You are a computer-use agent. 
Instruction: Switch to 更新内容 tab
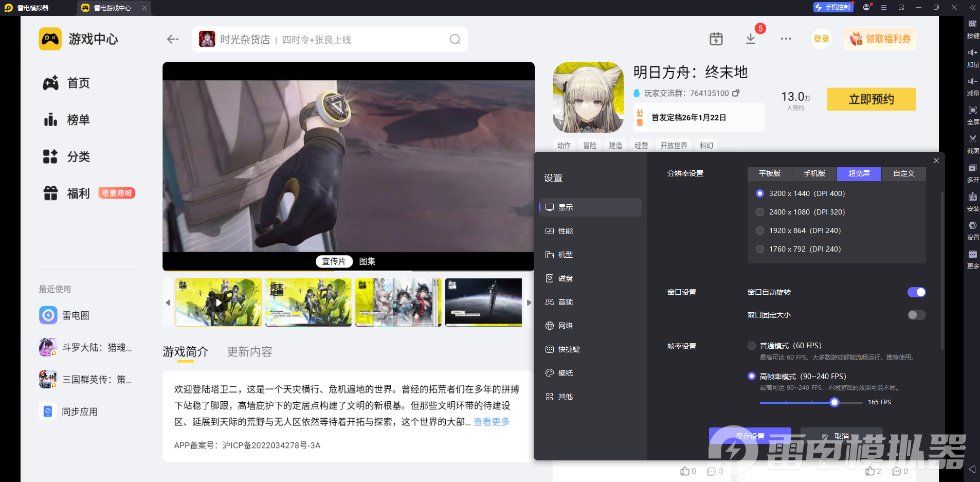(250, 352)
